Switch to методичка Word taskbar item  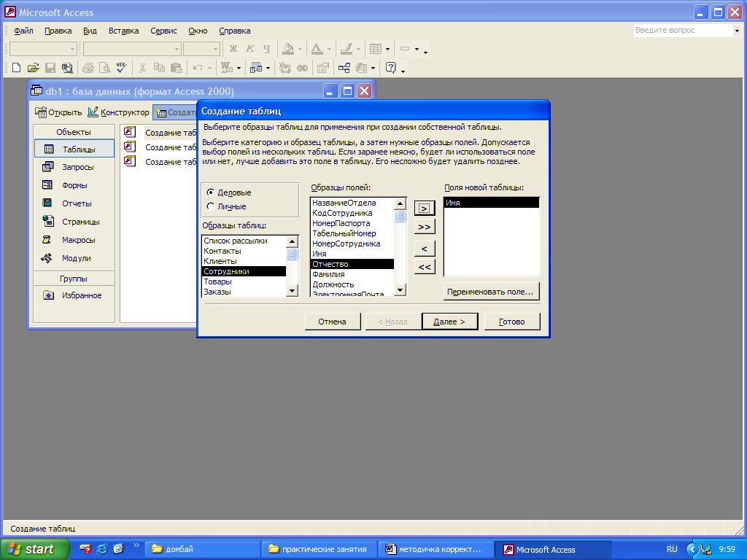[435, 549]
